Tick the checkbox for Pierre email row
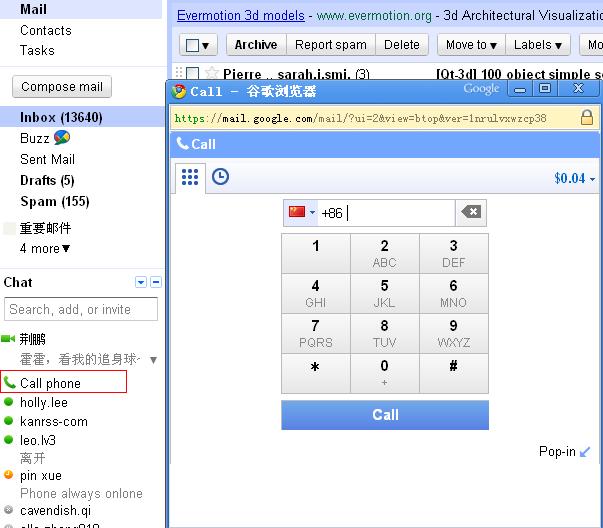 (192, 73)
